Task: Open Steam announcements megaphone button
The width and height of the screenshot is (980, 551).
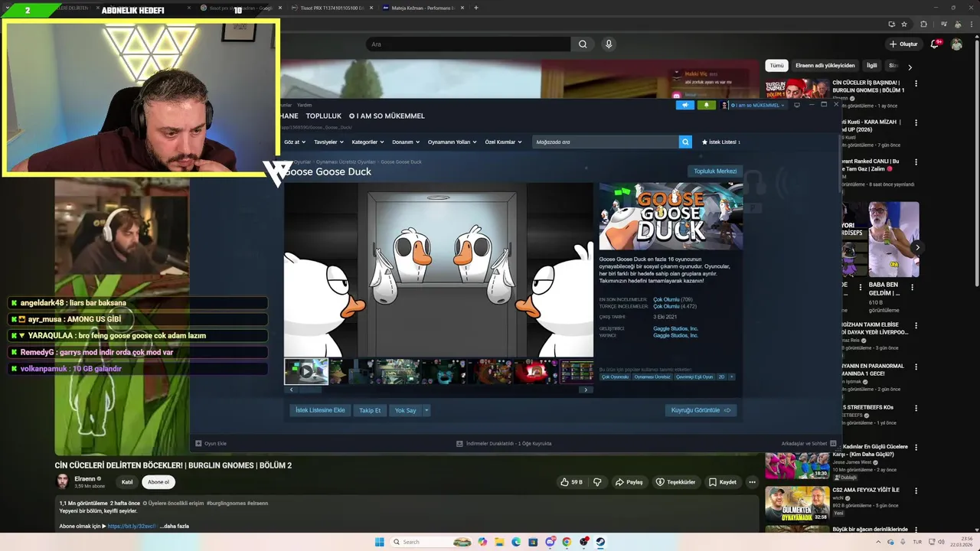Action: pyautogui.click(x=684, y=105)
